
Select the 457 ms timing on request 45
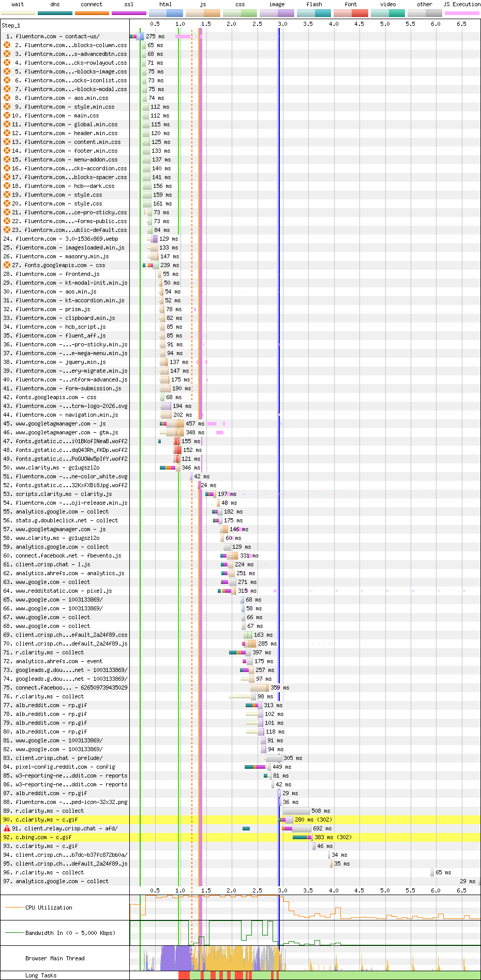point(195,423)
